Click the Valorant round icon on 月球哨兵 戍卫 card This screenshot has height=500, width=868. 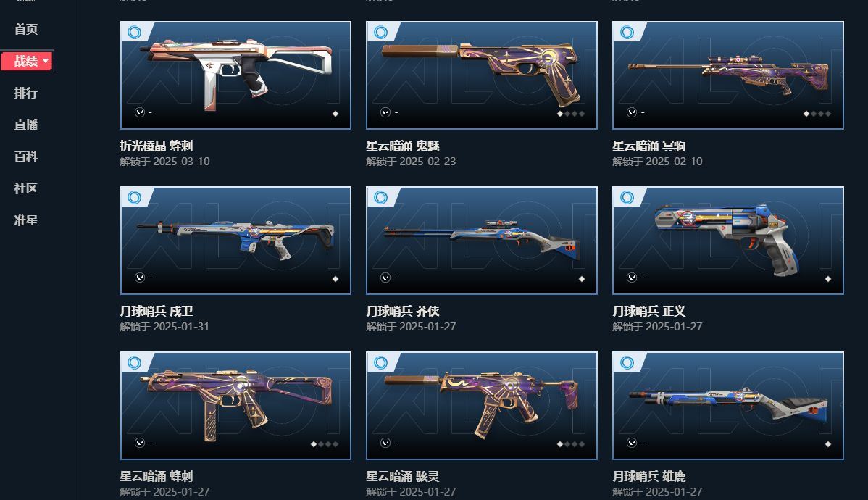coord(140,278)
